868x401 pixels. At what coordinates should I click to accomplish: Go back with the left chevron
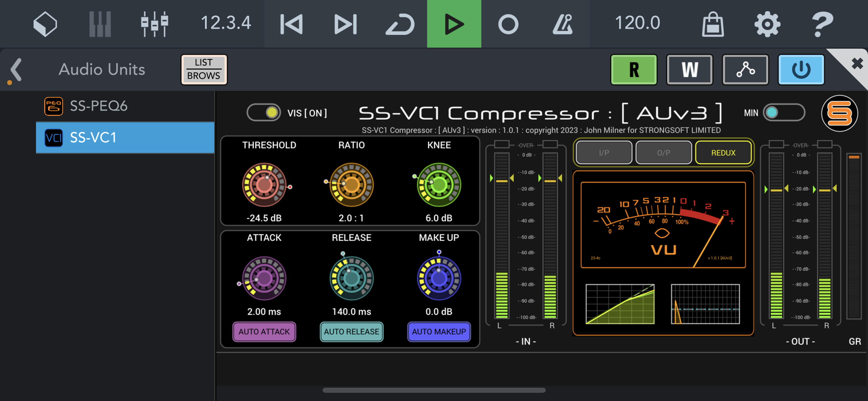[16, 70]
